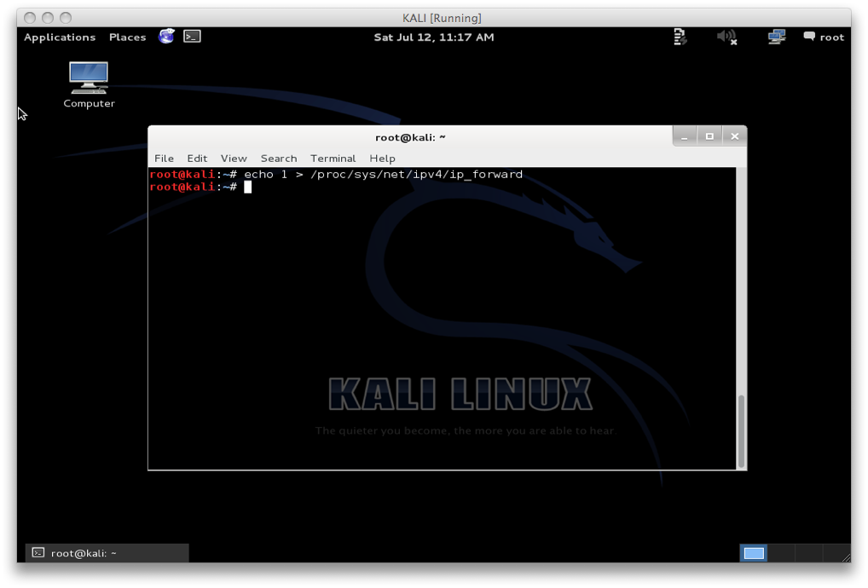This screenshot has width=868, height=588.
Task: Click the macOS zoom button on the KALI window
Action: pyautogui.click(x=66, y=18)
